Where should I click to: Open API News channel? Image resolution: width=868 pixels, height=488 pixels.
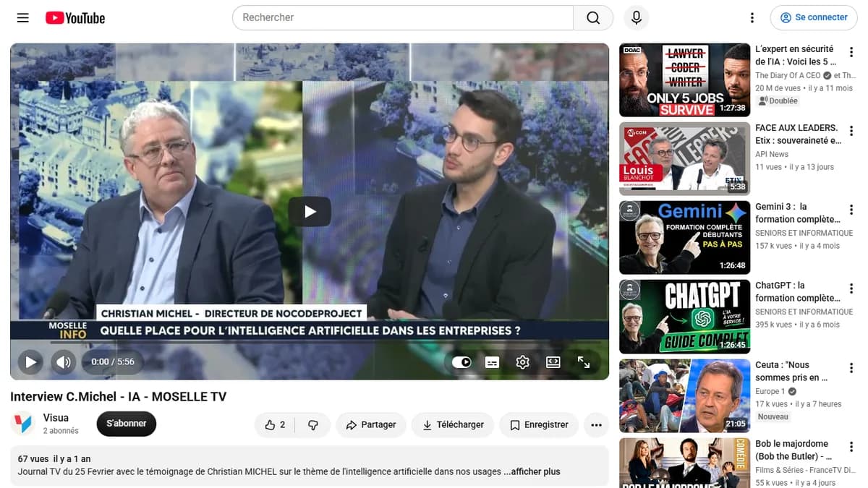pyautogui.click(x=772, y=154)
